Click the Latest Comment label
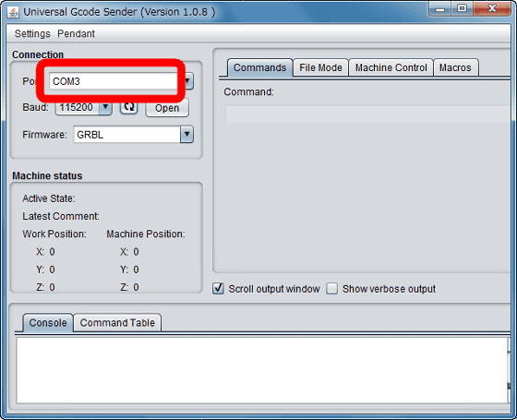This screenshot has width=517, height=420. [x=61, y=217]
